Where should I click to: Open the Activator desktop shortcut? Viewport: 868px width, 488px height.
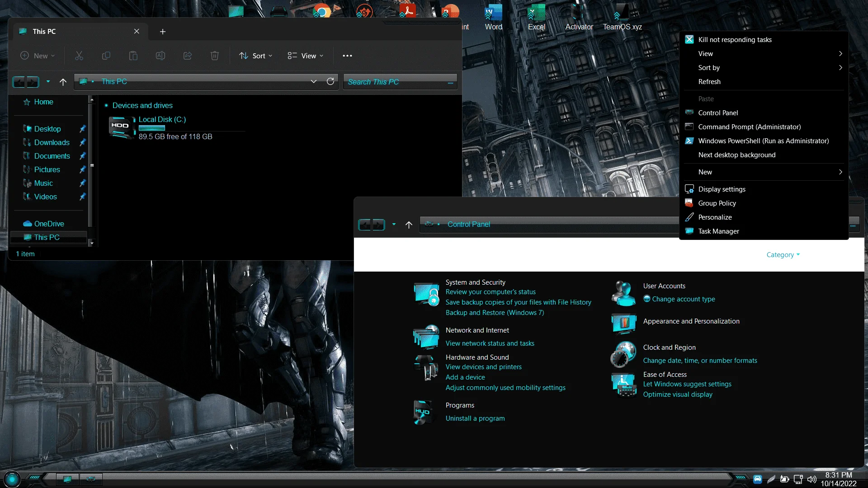tap(579, 17)
